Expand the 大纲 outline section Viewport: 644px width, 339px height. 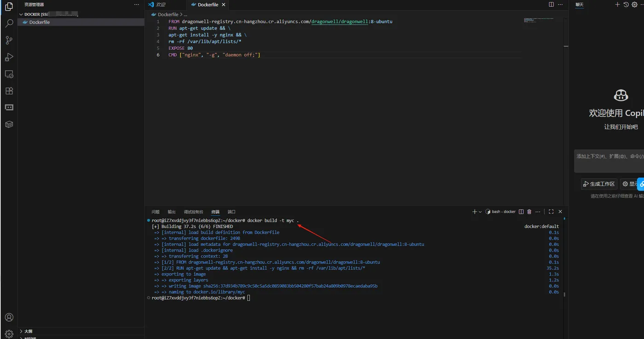81,331
